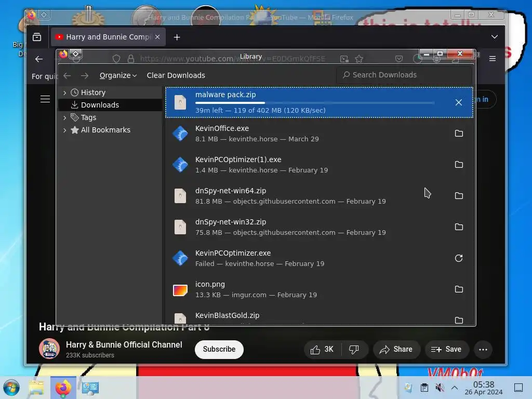
Task: Select KevinPCOptimizer(1).exe file name
Action: coord(238,159)
